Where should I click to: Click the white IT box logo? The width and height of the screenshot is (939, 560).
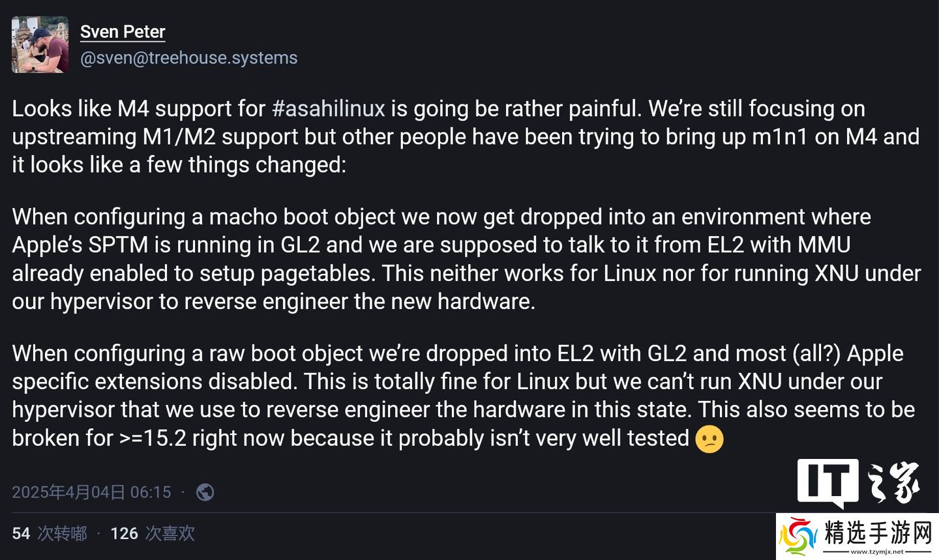pyautogui.click(x=827, y=482)
